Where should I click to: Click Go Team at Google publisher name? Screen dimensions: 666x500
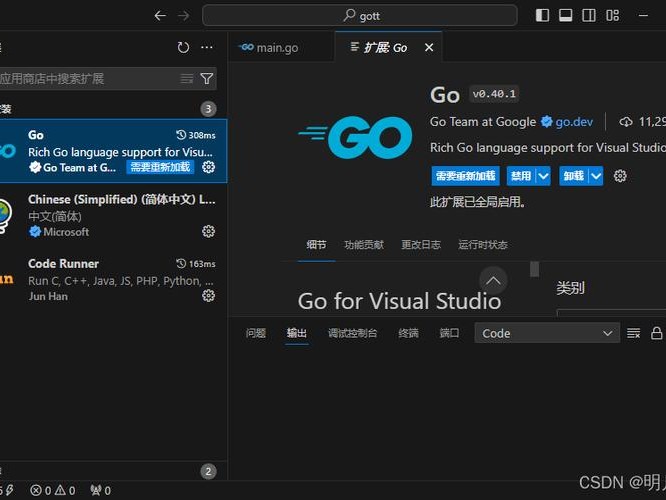pos(483,122)
